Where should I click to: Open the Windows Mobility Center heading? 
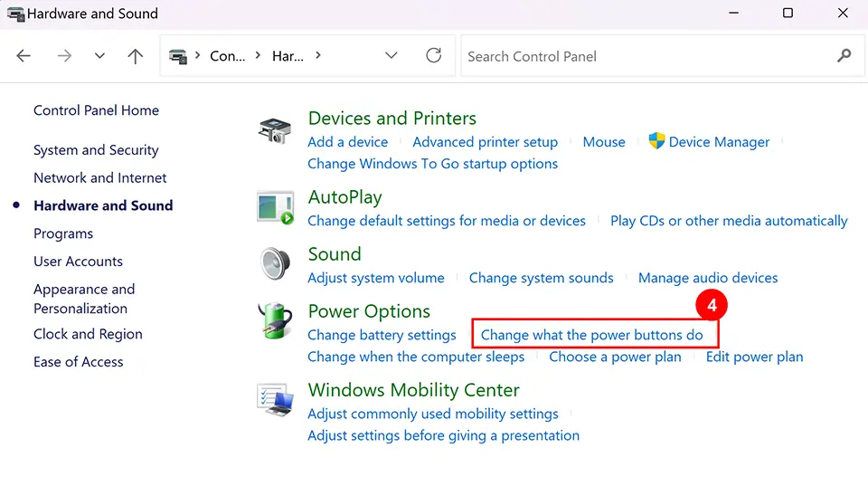pos(413,390)
